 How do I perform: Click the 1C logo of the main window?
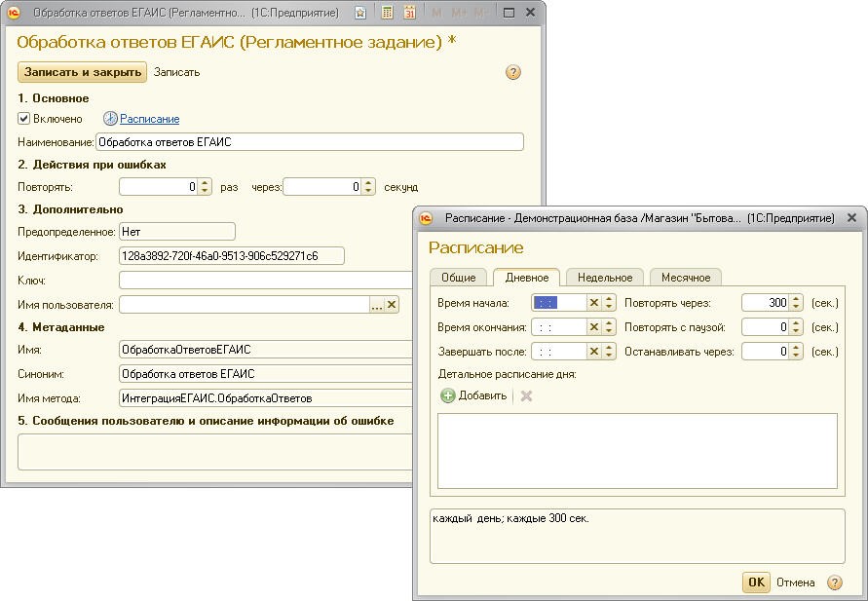tap(13, 12)
